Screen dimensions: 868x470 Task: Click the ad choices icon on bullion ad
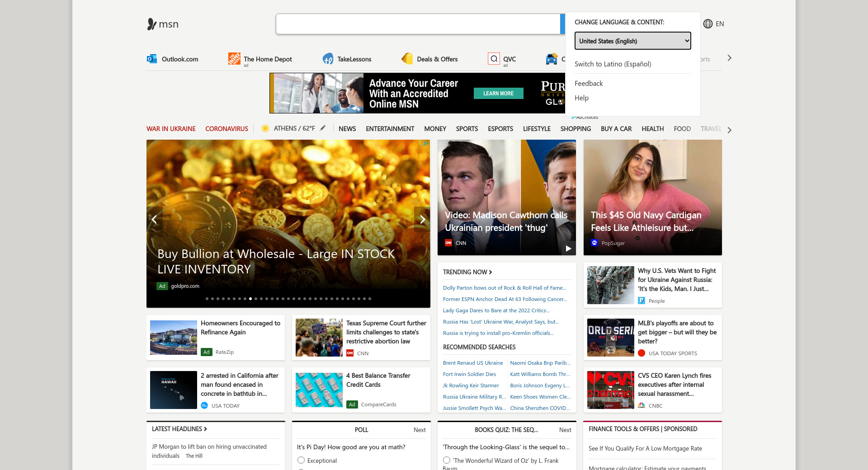426,143
